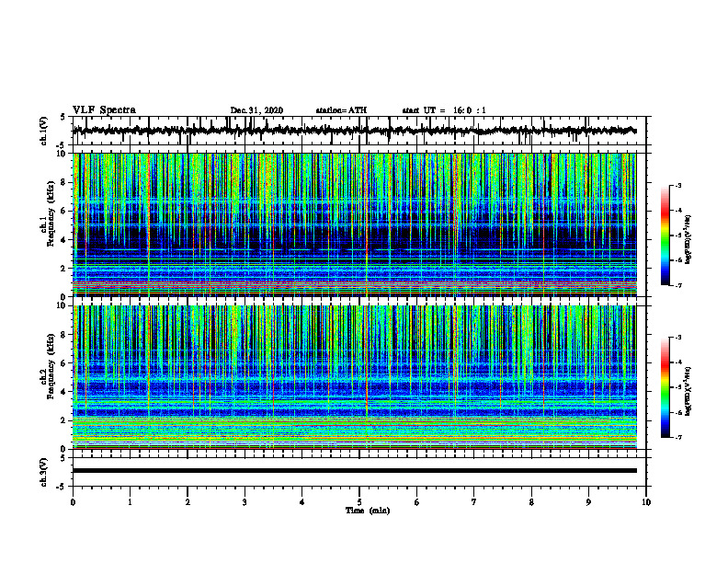Click the time axis tick label "2"

pos(188,502)
